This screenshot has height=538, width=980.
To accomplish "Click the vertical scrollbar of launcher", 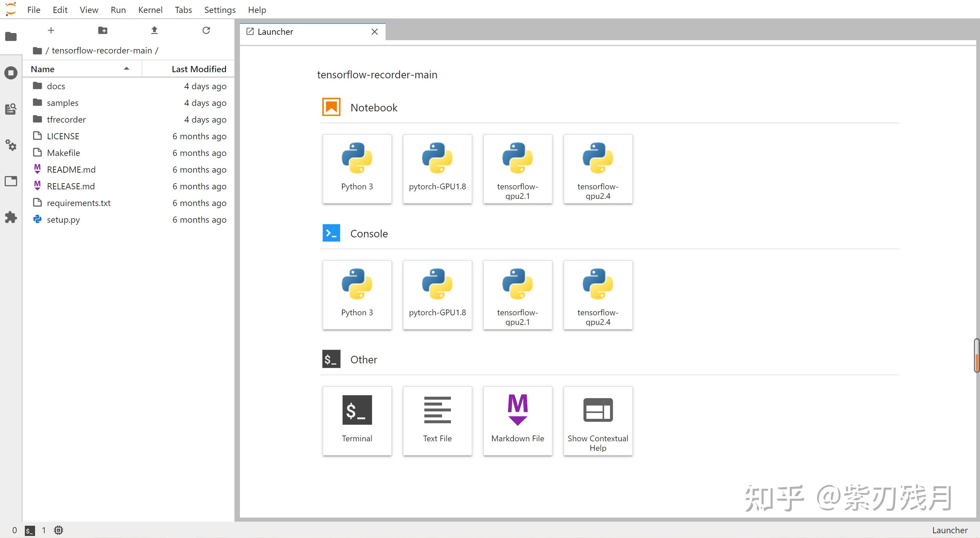I will (x=976, y=355).
